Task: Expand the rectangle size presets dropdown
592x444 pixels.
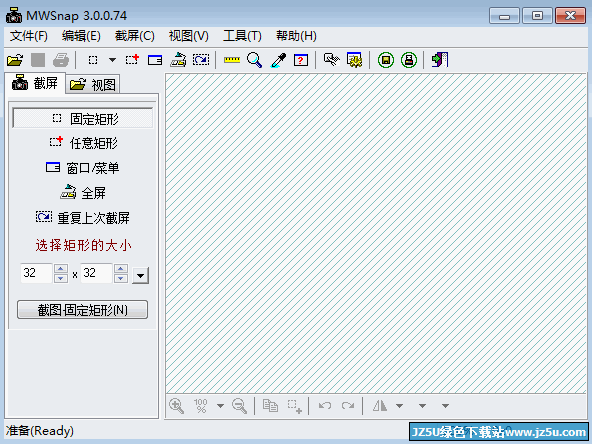Action: click(140, 275)
